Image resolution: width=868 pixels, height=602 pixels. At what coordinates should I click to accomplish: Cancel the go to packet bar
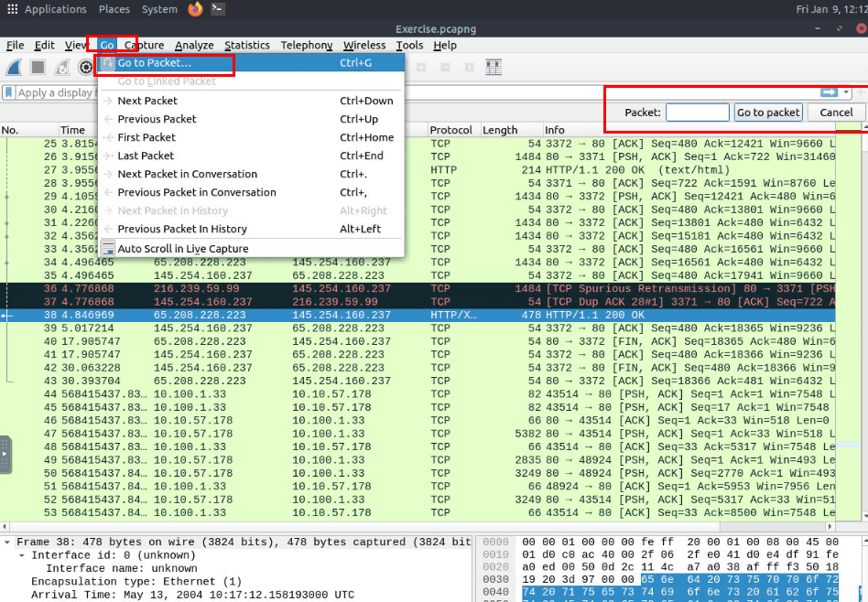[836, 113]
